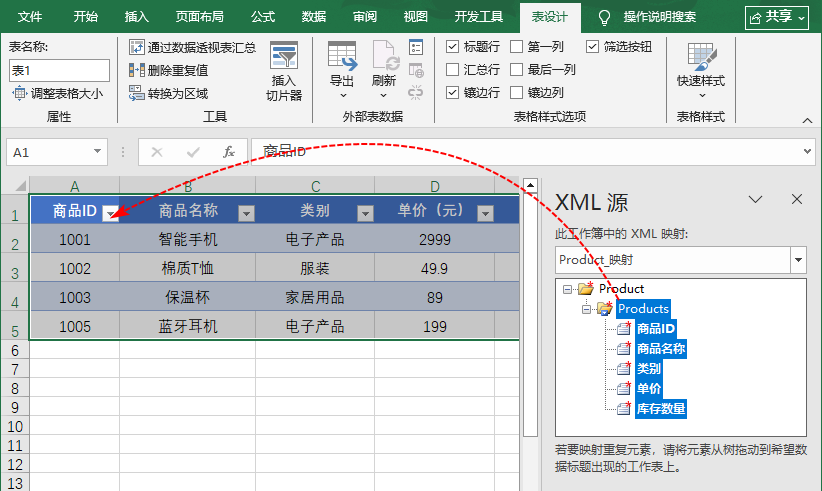Confirm entry with the checkmark icon

coord(193,152)
